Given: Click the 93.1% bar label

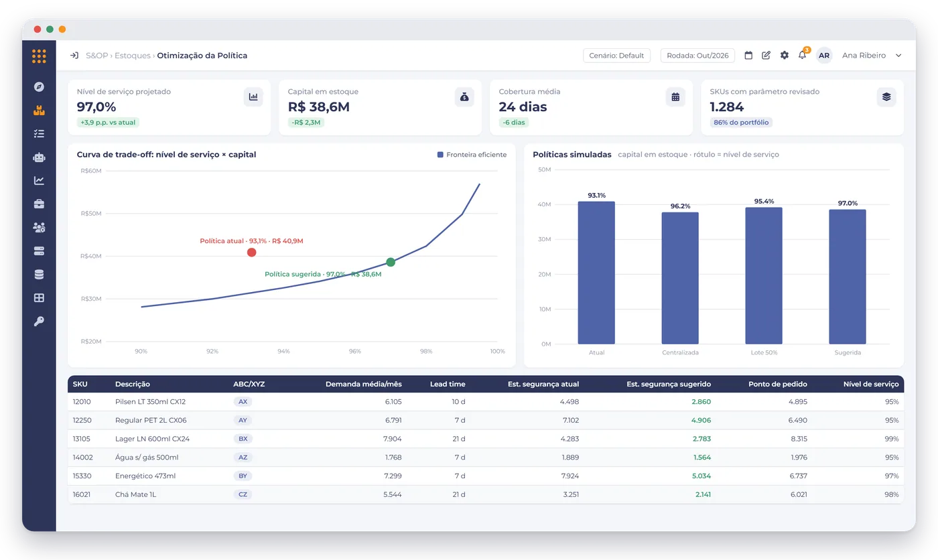Looking at the screenshot, I should click(x=596, y=196).
